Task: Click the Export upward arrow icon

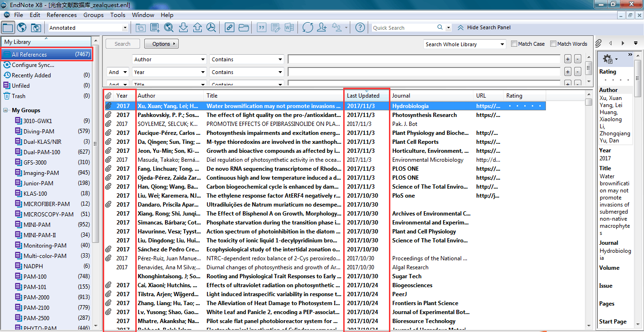Action: [197, 27]
